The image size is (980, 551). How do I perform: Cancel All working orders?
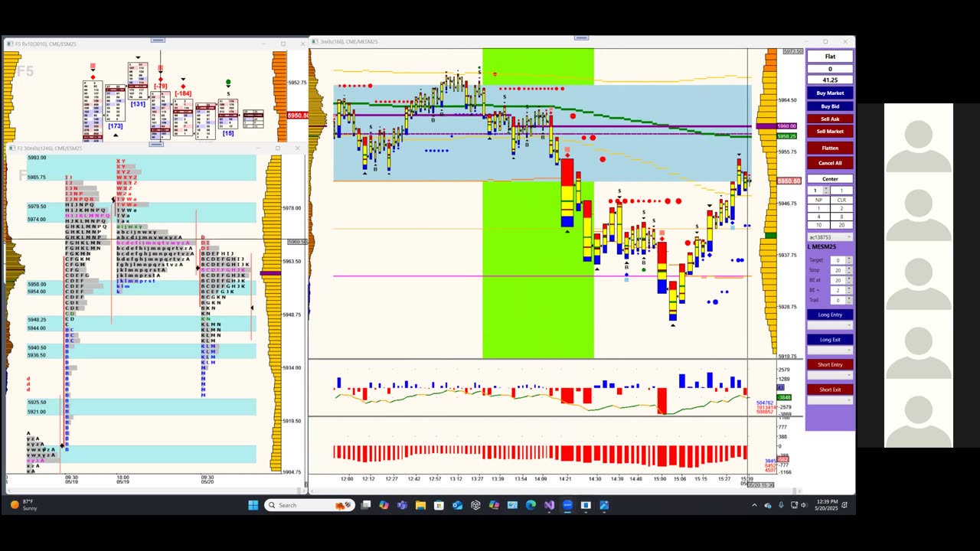[830, 163]
